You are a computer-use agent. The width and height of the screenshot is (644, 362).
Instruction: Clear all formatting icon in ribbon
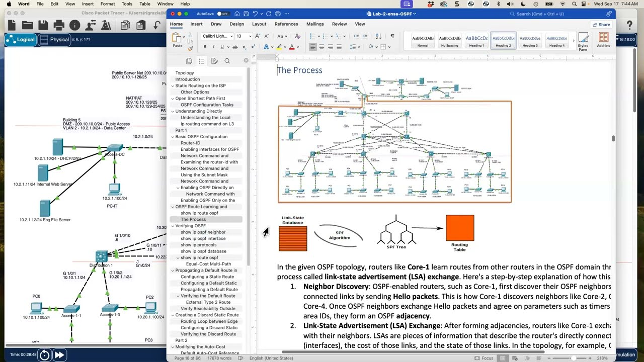click(x=297, y=36)
